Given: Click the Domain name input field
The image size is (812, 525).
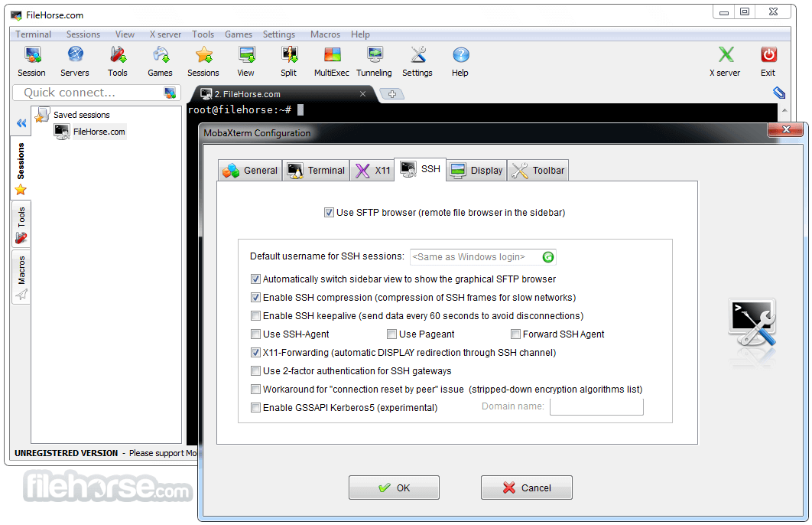Looking at the screenshot, I should [x=596, y=407].
